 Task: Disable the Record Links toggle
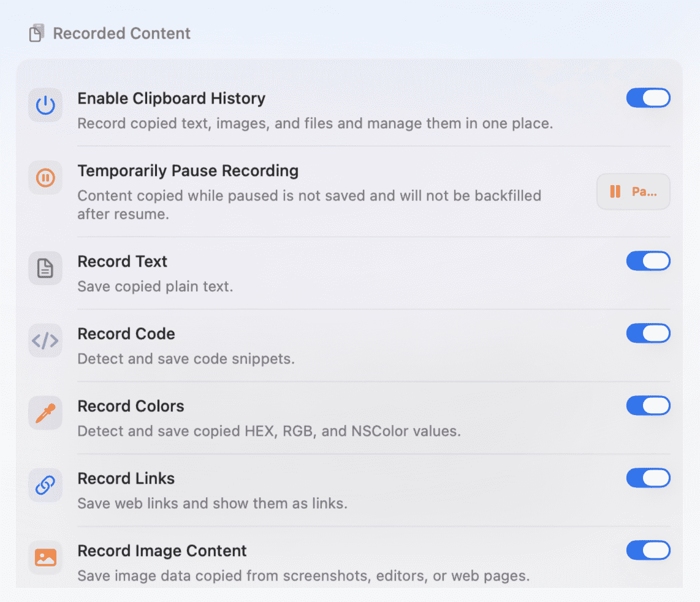coord(649,478)
